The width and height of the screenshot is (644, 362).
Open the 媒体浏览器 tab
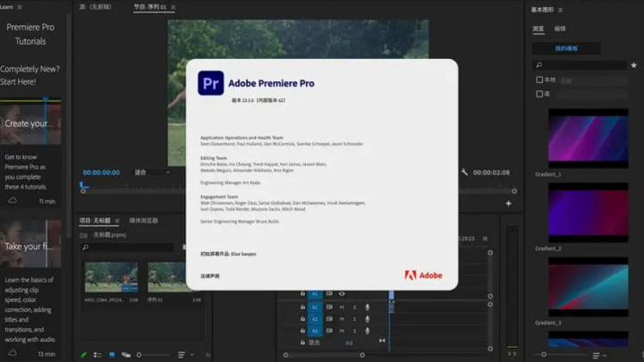coord(144,221)
